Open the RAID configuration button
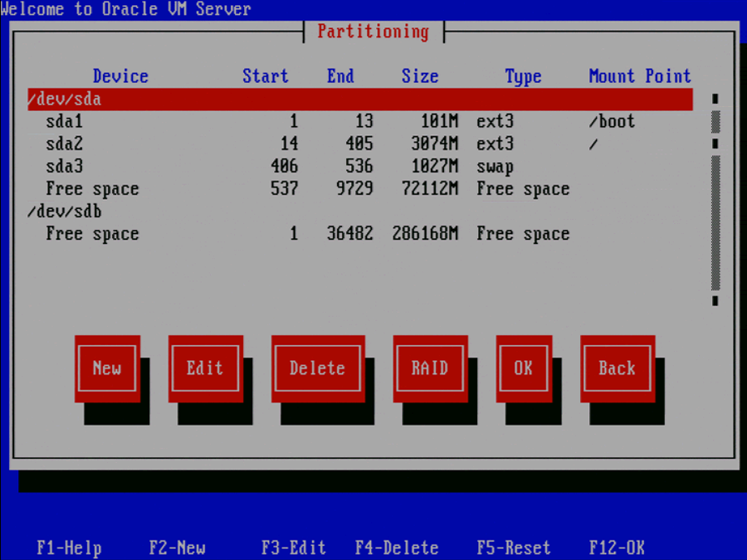Screen dimensions: 747x560 pos(430,368)
